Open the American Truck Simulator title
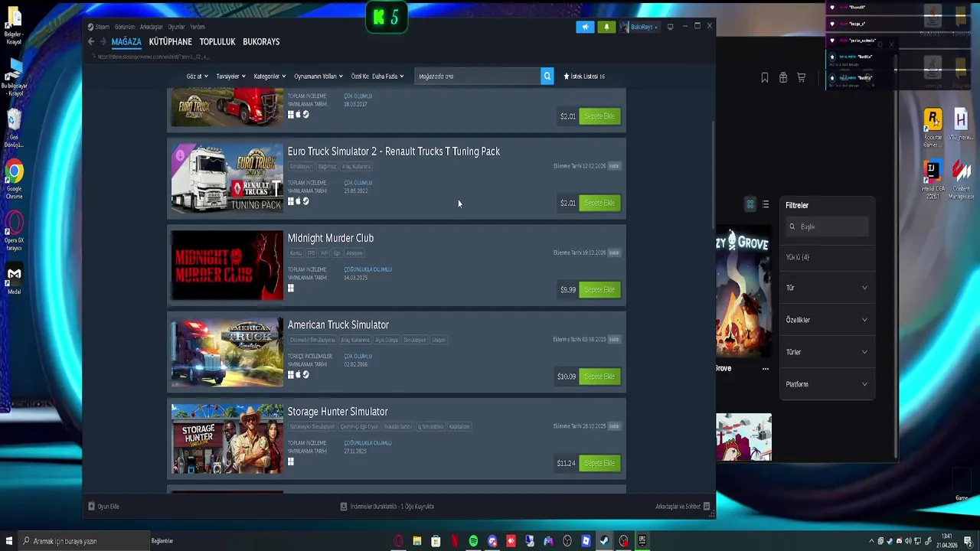Image resolution: width=980 pixels, height=551 pixels. 338,324
